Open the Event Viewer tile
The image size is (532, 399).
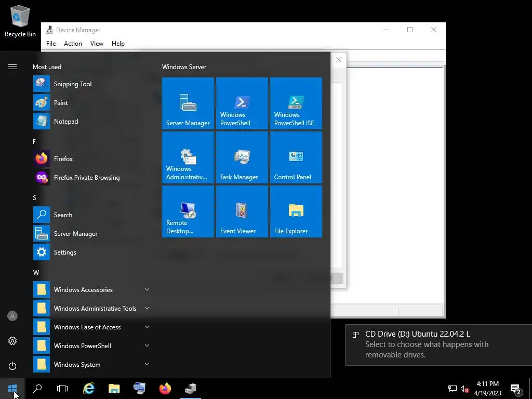point(242,211)
